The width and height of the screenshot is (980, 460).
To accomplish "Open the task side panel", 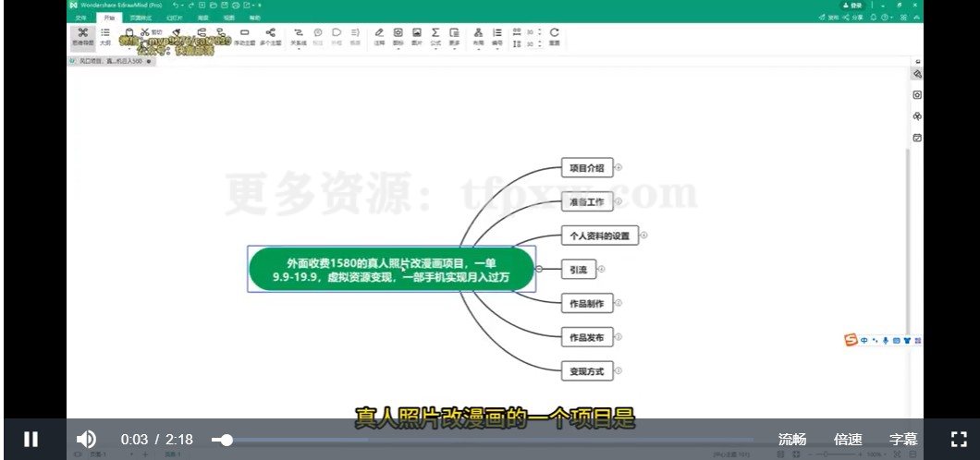I will (917, 138).
